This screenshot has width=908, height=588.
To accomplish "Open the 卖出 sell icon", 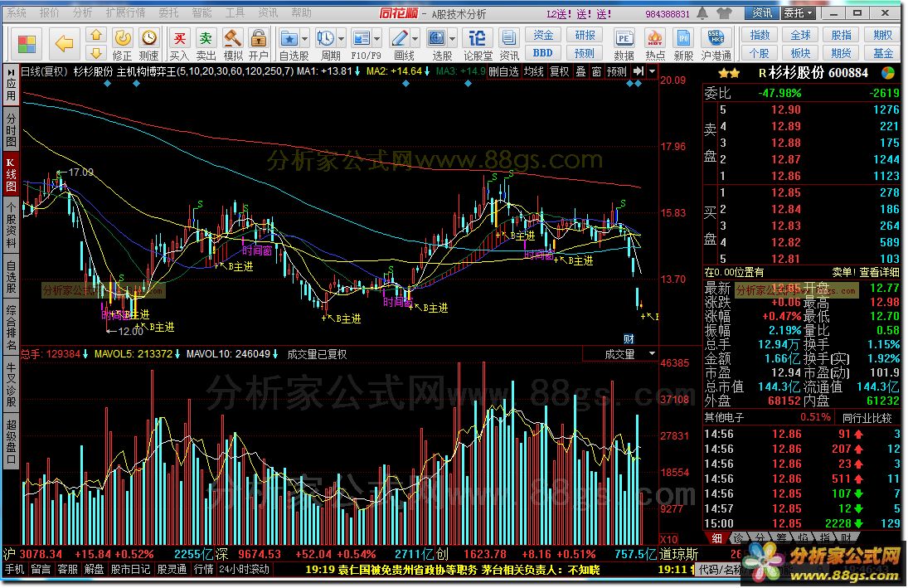I will click(x=206, y=38).
